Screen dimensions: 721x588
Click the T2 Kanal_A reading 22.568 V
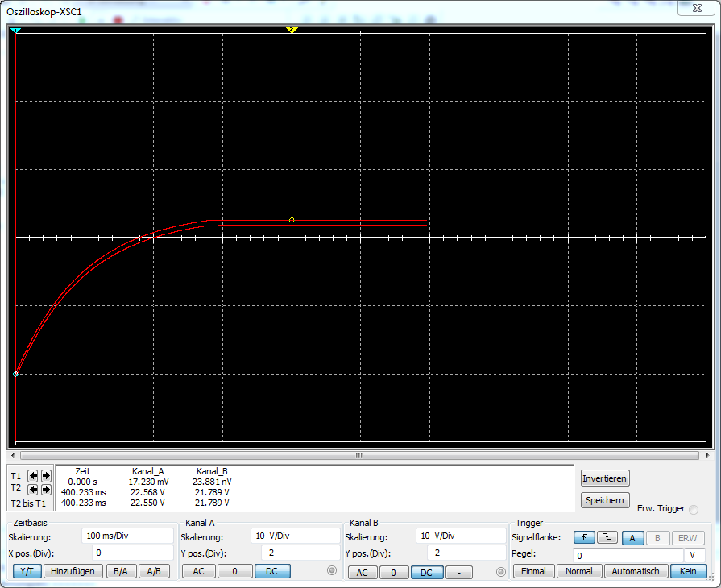147,492
